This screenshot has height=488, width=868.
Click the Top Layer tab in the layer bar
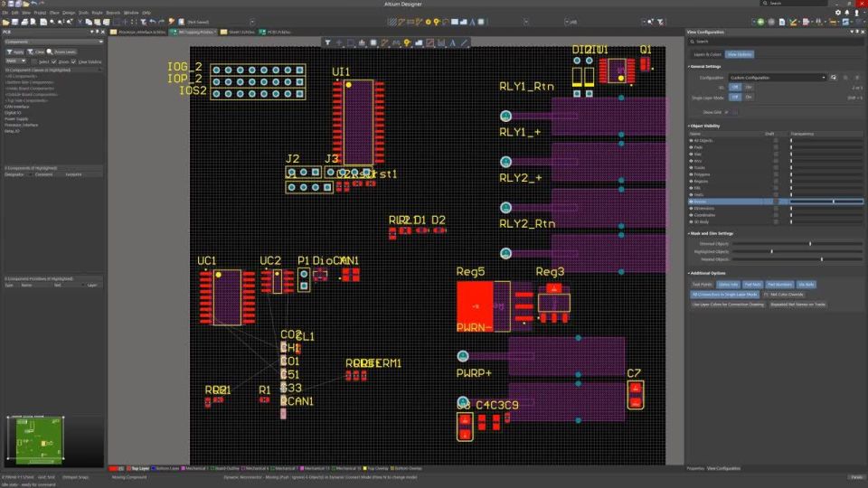[x=137, y=469]
